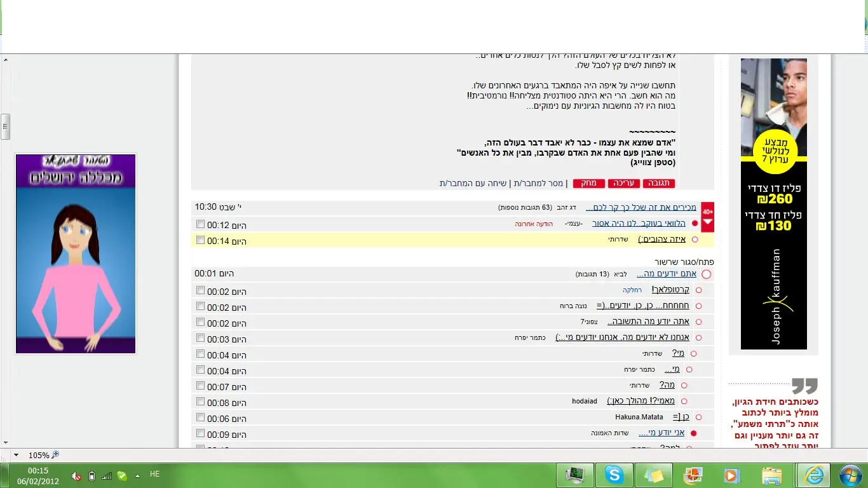Open the zoom level 105% dropdown

pyautogui.click(x=16, y=455)
